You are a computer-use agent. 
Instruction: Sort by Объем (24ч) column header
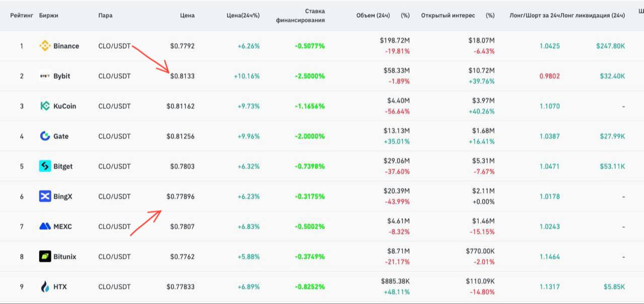(373, 16)
